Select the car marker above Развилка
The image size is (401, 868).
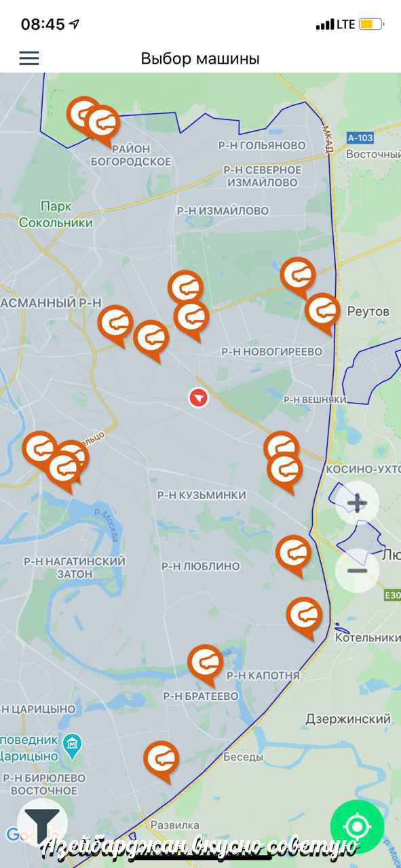(x=161, y=761)
